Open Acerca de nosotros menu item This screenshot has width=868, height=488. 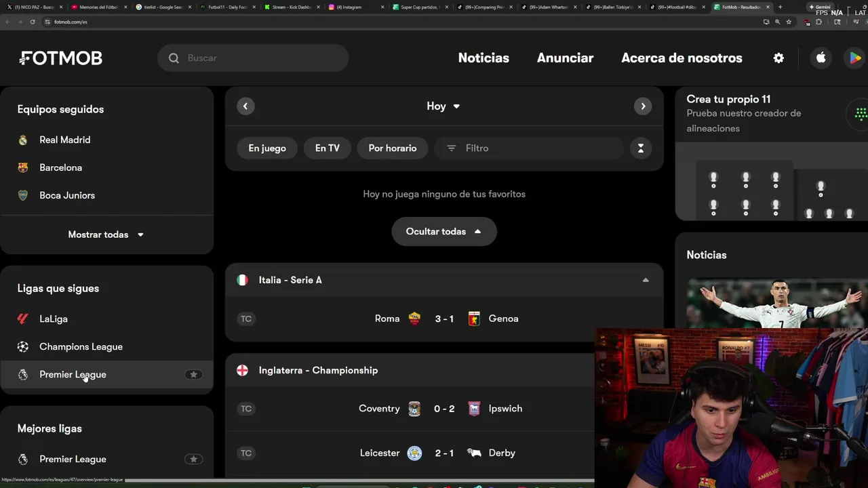point(682,58)
